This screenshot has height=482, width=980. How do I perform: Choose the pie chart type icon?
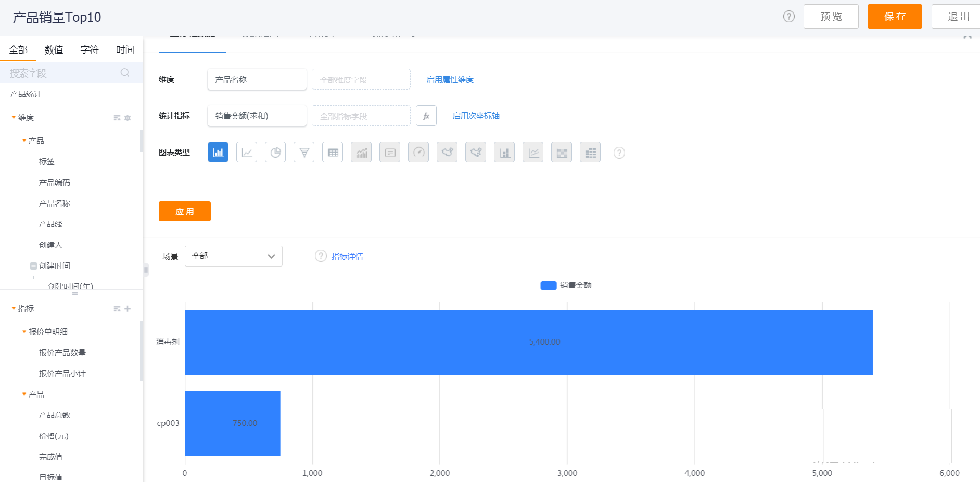coord(275,152)
